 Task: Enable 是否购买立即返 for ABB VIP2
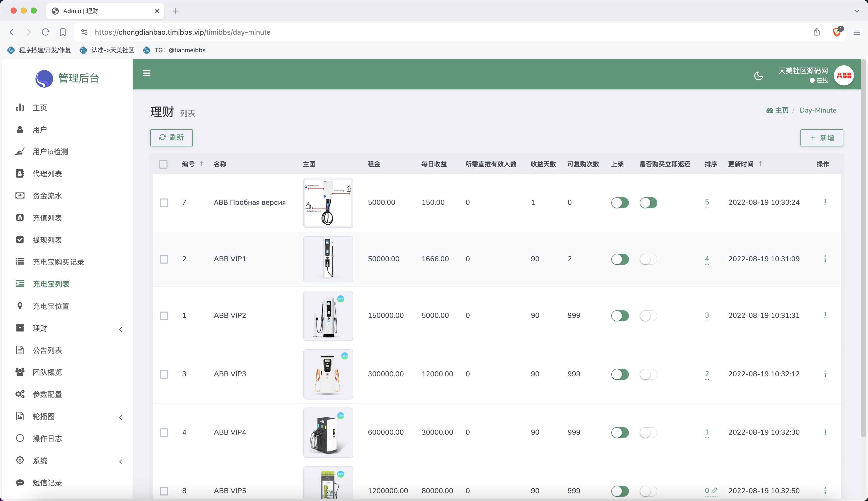tap(648, 316)
